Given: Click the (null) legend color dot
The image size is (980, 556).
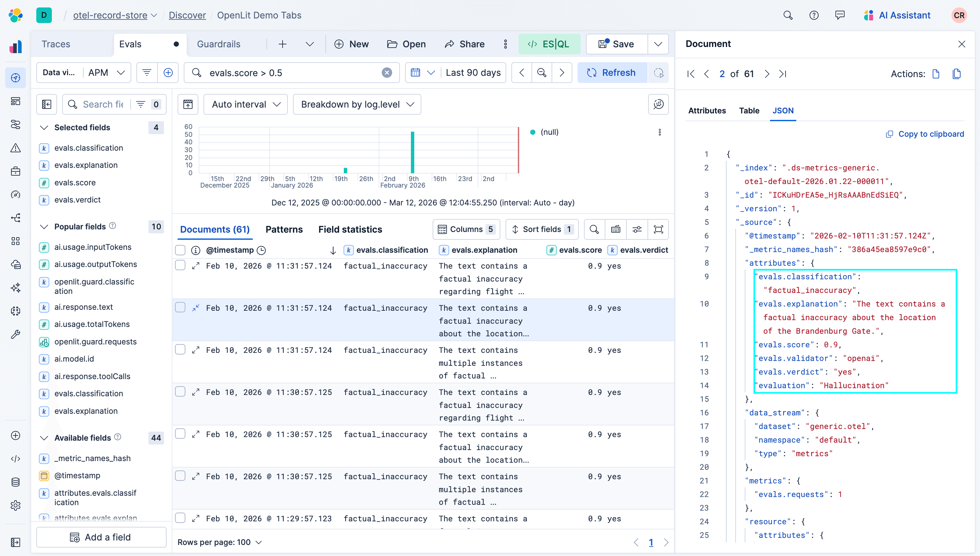Looking at the screenshot, I should pos(533,132).
